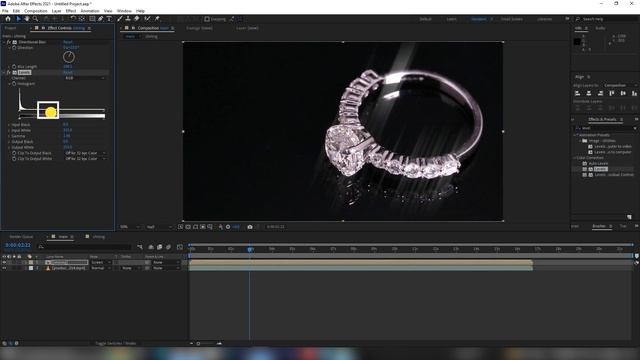Click the composition mini-flowchart icon in timeline
640x360 pixels.
(140, 247)
